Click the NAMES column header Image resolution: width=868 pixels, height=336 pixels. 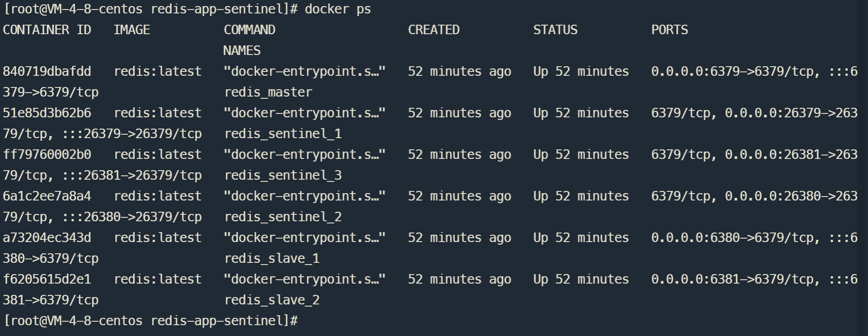click(242, 51)
